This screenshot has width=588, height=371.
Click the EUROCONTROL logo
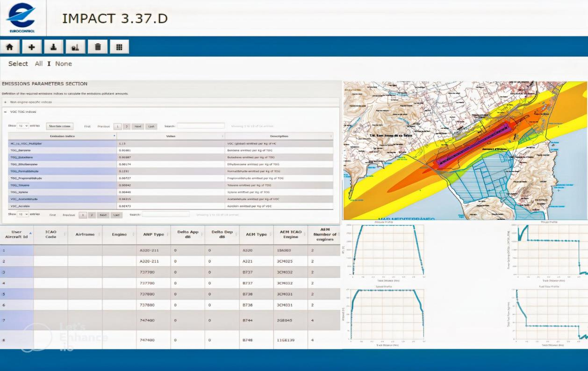(21, 17)
